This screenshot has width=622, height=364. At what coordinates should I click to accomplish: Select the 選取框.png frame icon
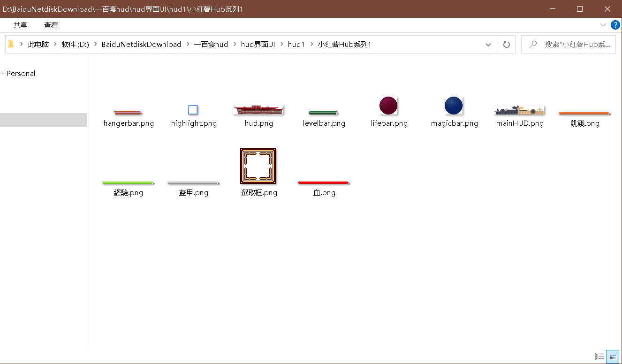258,166
